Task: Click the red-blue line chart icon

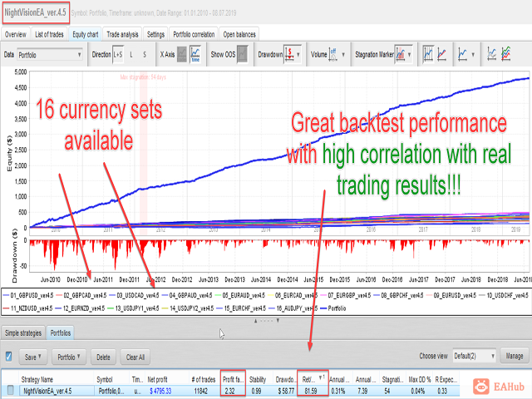Action: click(441, 54)
